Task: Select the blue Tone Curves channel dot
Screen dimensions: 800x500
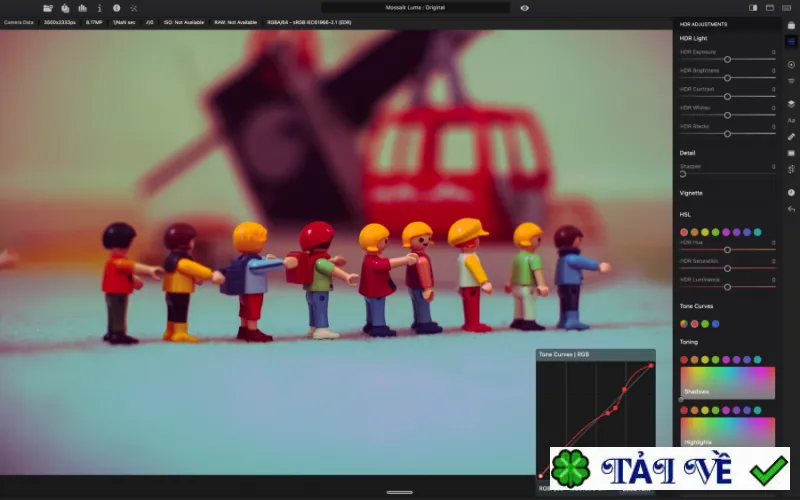Action: click(x=715, y=324)
